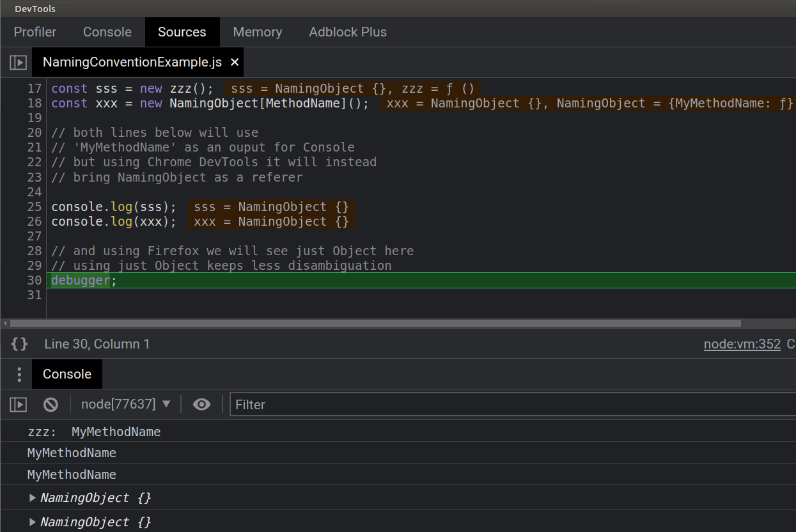Switch to the Profiler panel
Screen dimensions: 796x532
(35, 31)
